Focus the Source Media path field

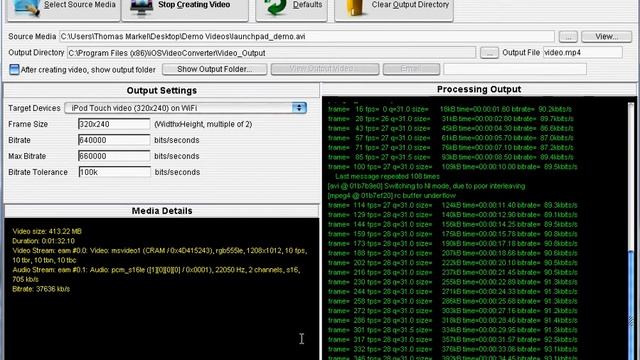click(x=307, y=37)
